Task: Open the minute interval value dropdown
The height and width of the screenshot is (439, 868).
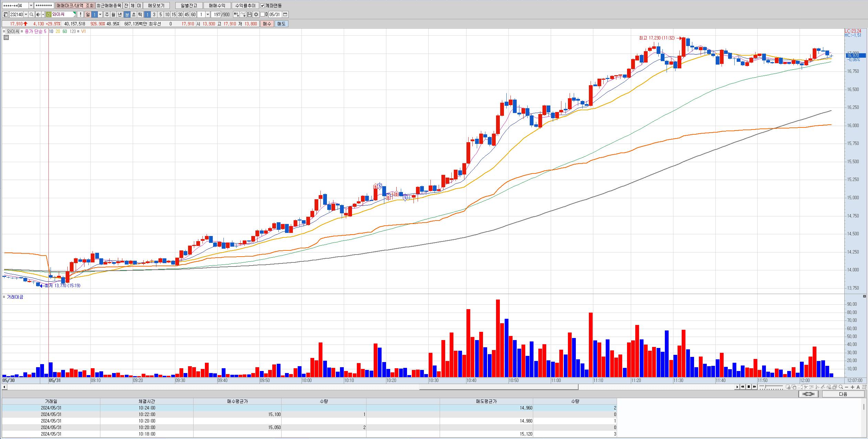Action: [208, 14]
